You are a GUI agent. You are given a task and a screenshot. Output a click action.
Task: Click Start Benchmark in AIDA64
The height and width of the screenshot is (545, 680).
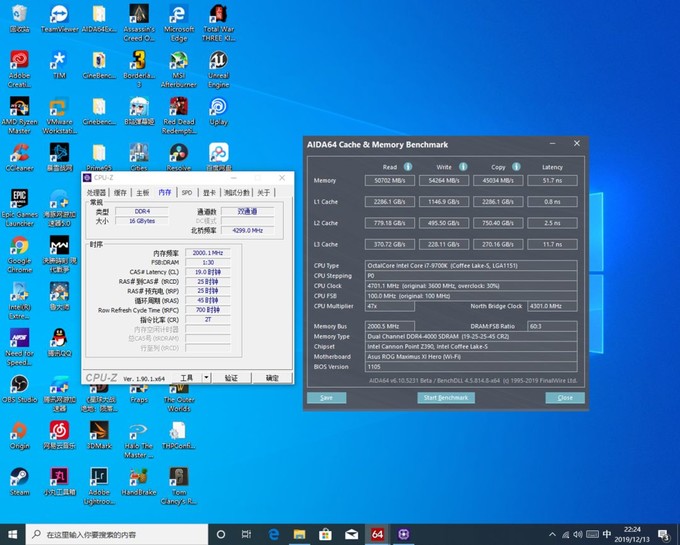(x=446, y=398)
